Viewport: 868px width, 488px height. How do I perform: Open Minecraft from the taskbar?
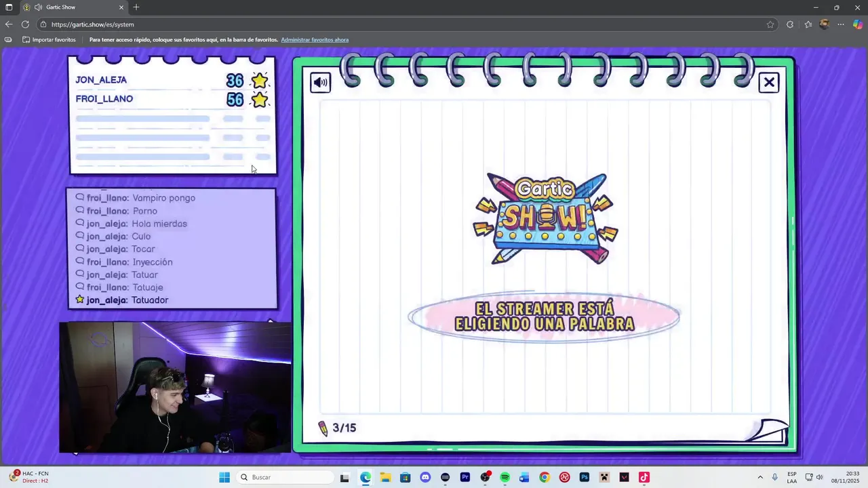(x=604, y=477)
